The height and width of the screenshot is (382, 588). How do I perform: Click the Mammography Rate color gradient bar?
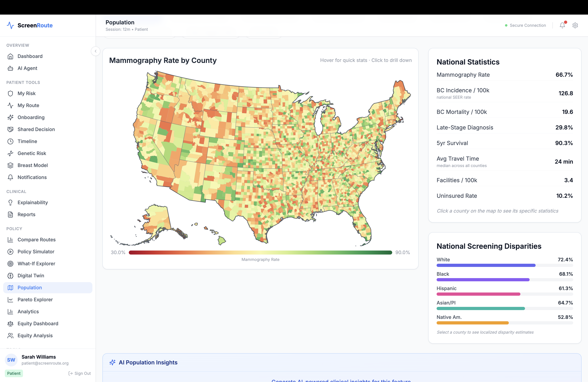coord(260,253)
